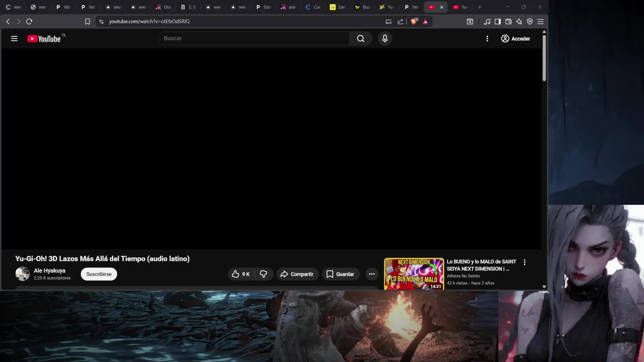Open Ale Hyakuya channel name link
Image resolution: width=644 pixels, height=362 pixels.
[x=49, y=270]
